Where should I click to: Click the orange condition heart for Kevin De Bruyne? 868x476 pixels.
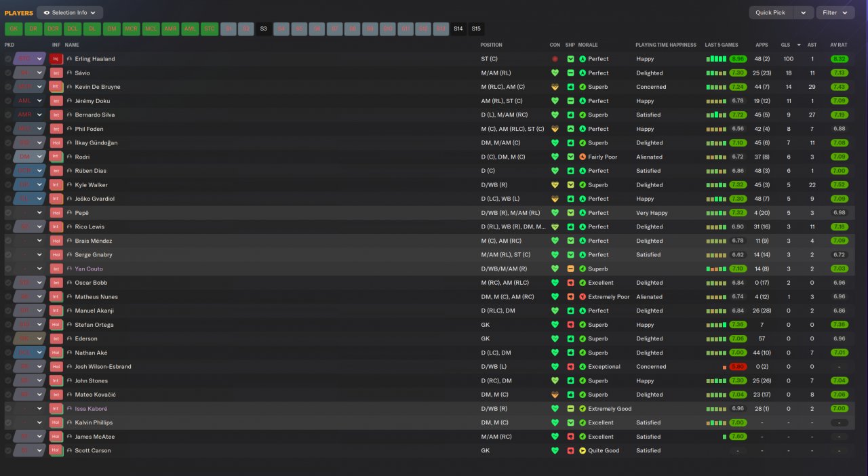pos(555,87)
